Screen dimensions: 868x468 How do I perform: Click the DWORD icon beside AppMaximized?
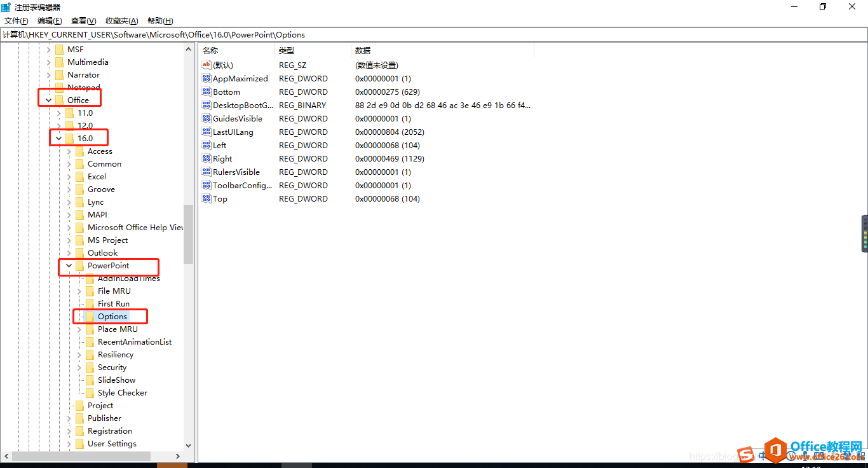click(x=206, y=78)
